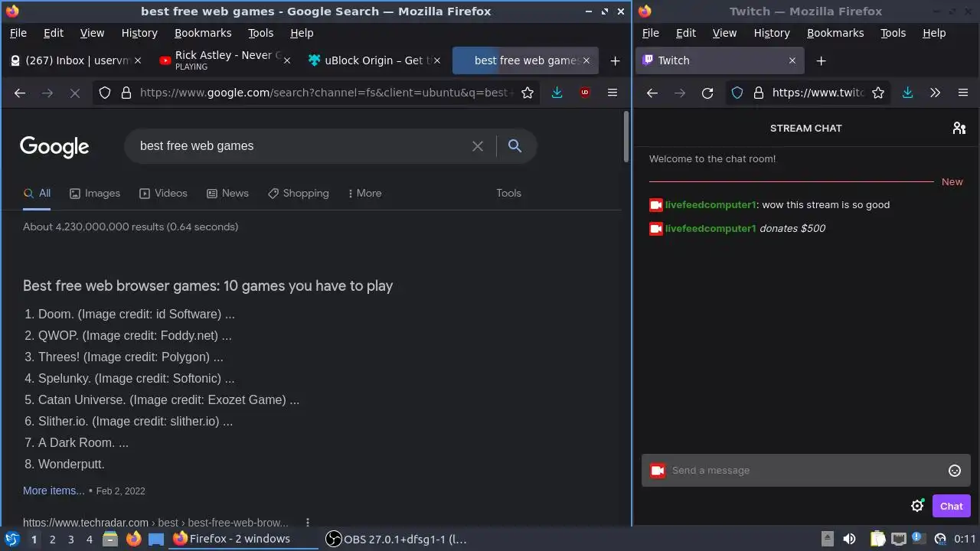Select the News search filter

click(x=227, y=193)
